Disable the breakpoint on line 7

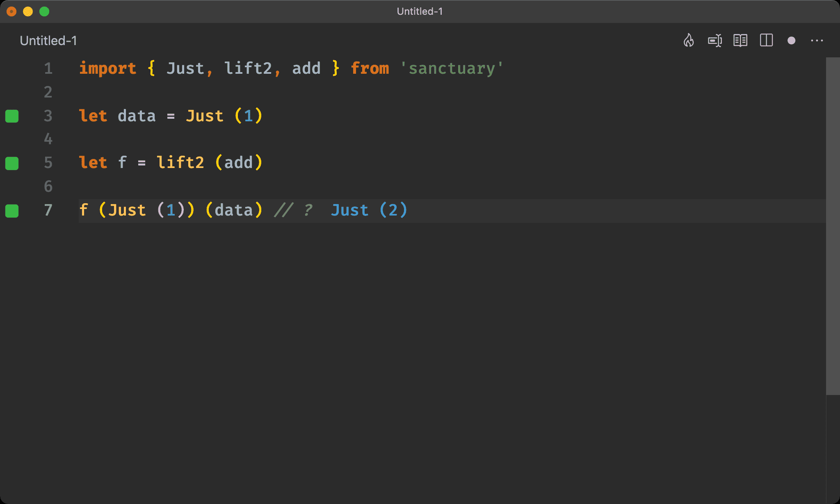click(x=13, y=210)
